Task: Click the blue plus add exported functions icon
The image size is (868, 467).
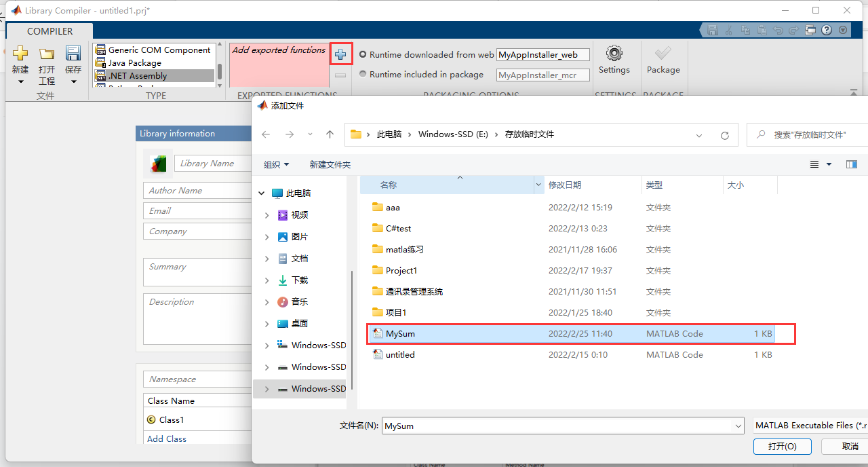Action: [x=340, y=54]
